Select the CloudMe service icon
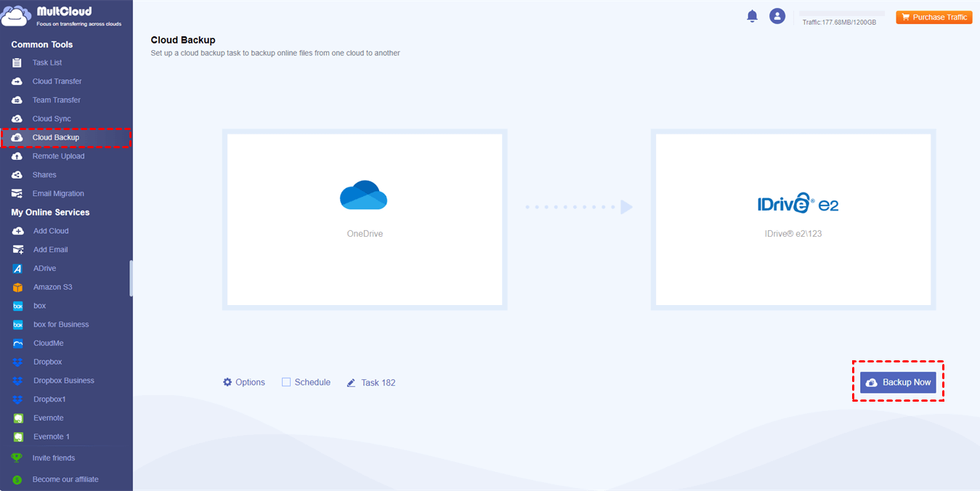980x491 pixels. coord(18,344)
